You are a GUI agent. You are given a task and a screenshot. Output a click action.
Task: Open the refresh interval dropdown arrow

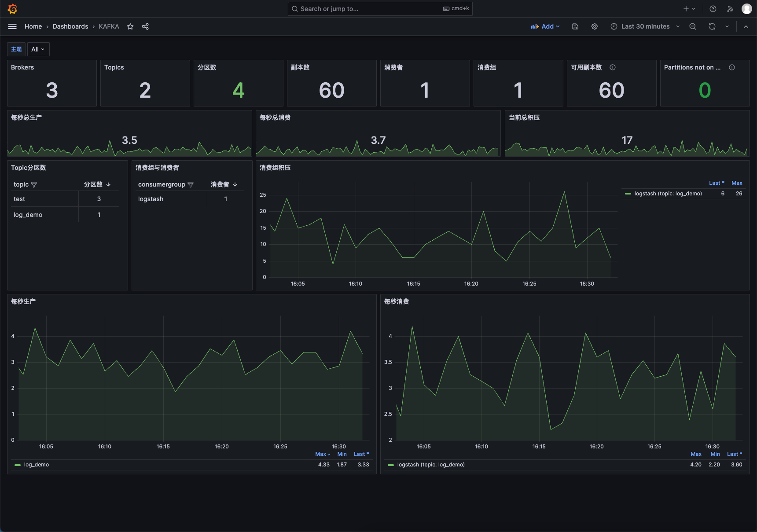click(727, 26)
